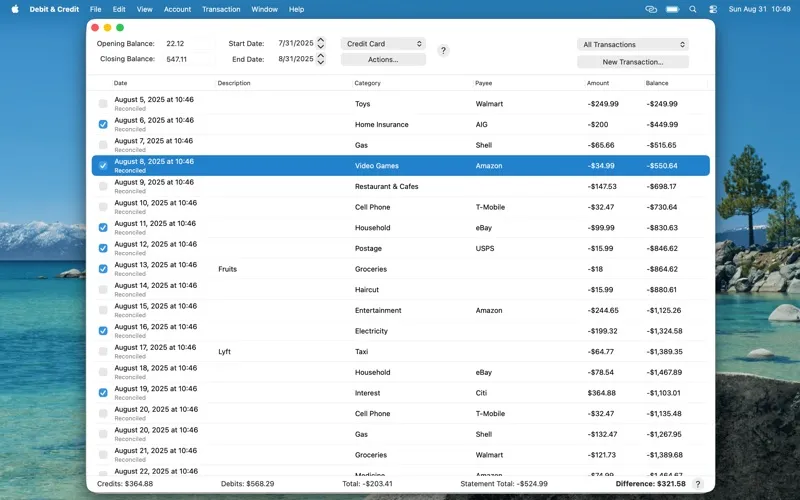Click the Haircut category cell
Image resolution: width=800 pixels, height=500 pixels.
point(367,290)
